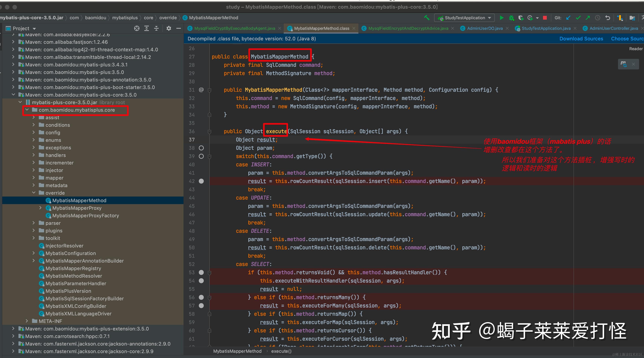This screenshot has width=644, height=358.
Task: Push commits with the green Git arrow
Action: [588, 18]
